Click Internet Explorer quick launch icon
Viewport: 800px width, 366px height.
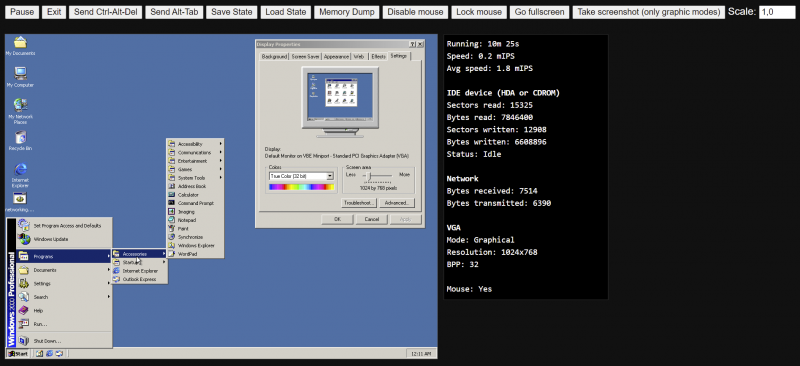pos(49,353)
